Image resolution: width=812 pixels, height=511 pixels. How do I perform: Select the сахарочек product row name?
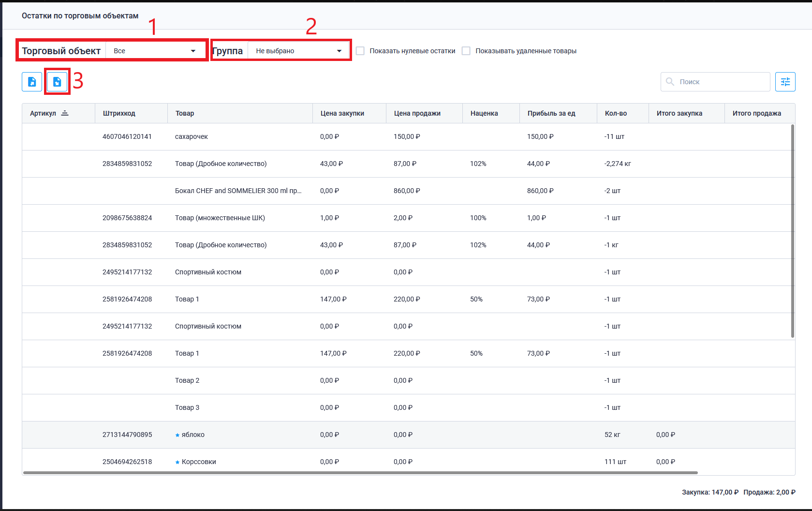[x=192, y=136]
